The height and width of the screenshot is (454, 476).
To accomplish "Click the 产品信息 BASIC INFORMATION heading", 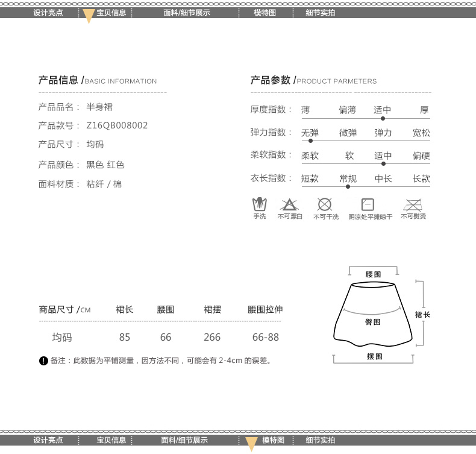I will 98,80.
